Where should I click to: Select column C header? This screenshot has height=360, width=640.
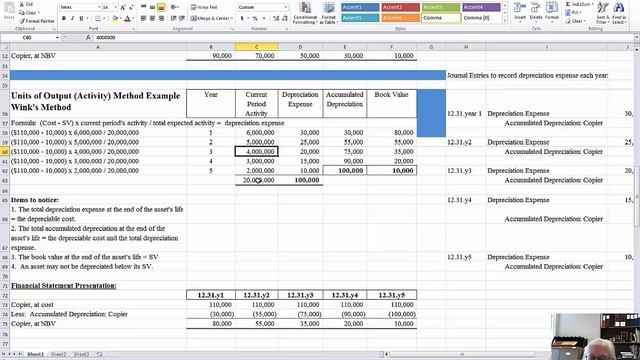click(257, 47)
